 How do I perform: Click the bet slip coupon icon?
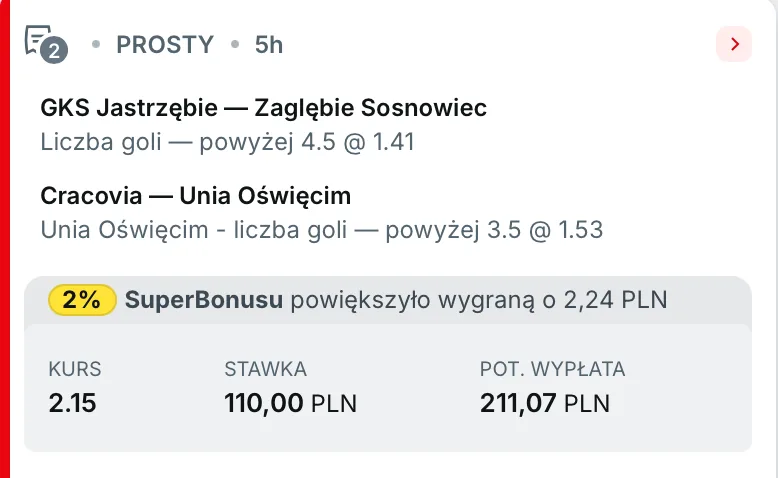point(39,40)
